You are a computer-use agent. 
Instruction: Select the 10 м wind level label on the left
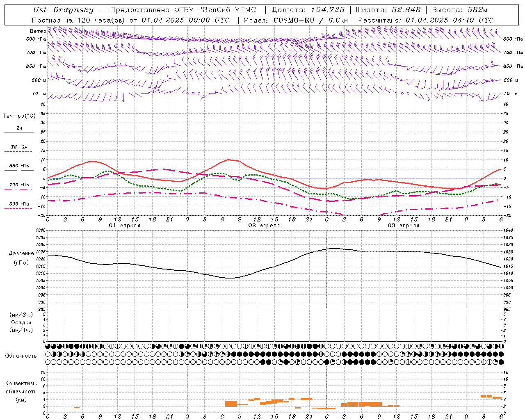tap(39, 94)
